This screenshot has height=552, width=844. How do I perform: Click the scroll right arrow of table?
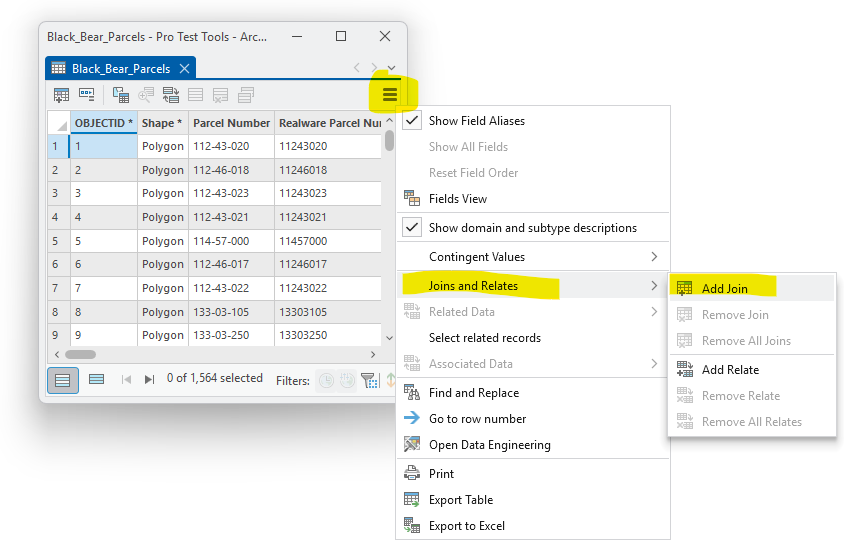pos(373,355)
